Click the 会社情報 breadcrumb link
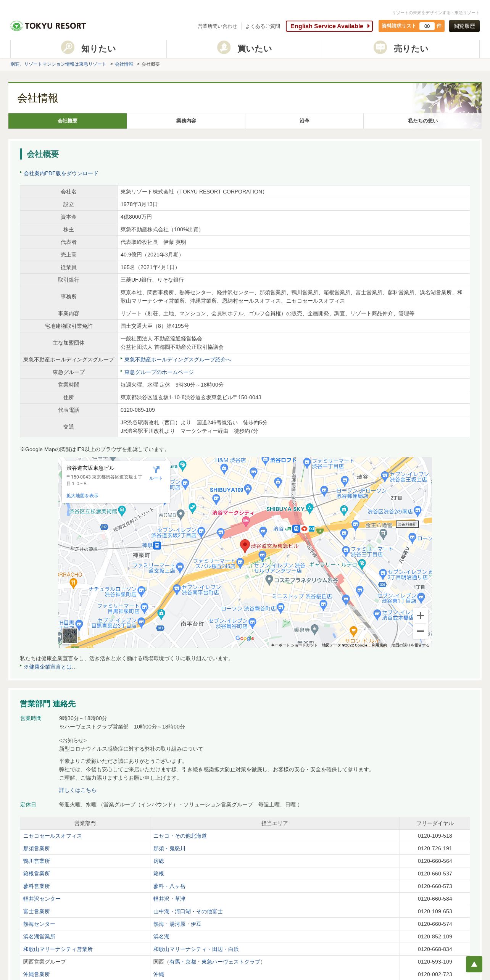Viewport: 490px width, 980px height. [124, 64]
